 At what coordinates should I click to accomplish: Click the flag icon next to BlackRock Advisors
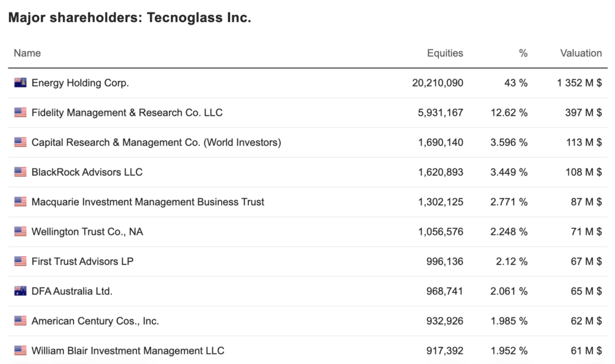tap(20, 172)
